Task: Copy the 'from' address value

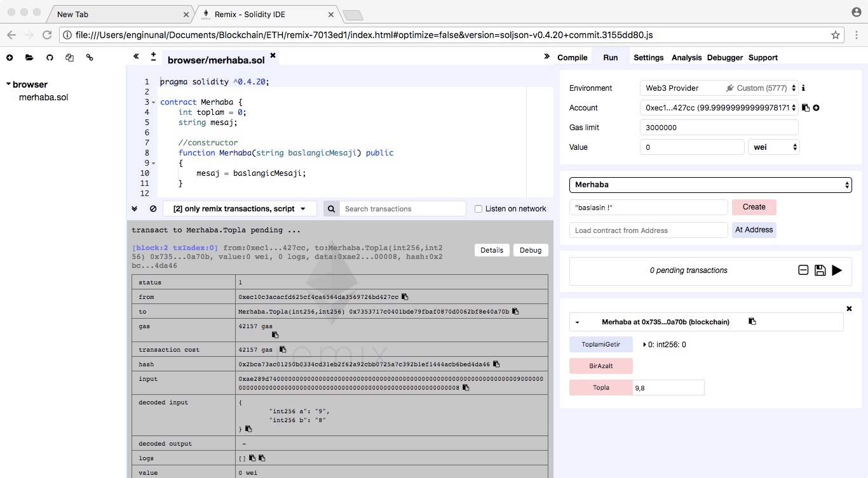Action: pos(405,297)
